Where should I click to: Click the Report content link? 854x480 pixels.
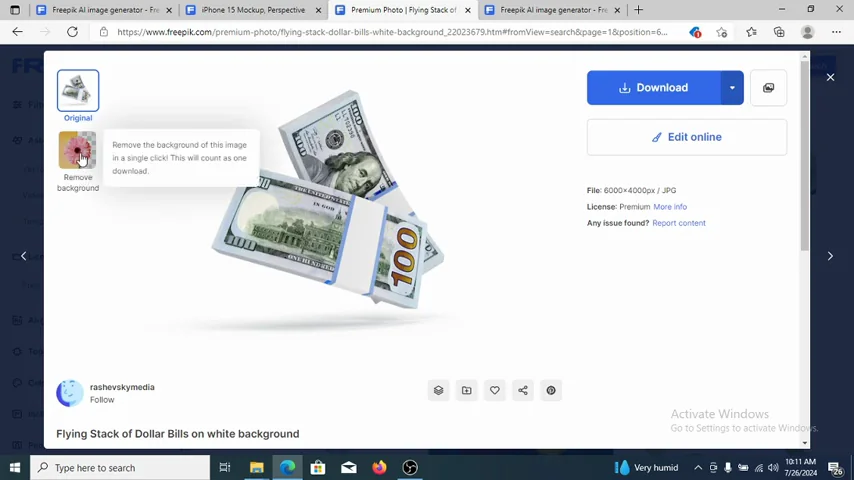[x=679, y=223]
